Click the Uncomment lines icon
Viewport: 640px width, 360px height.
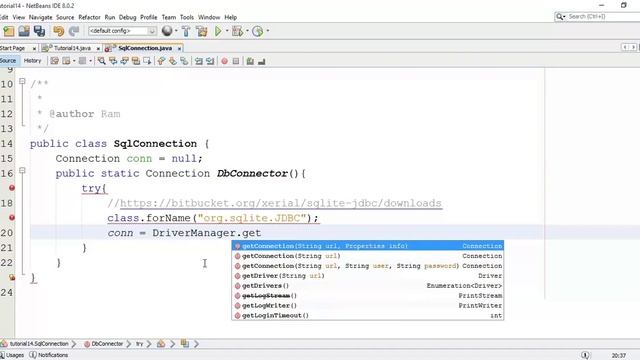(262, 61)
